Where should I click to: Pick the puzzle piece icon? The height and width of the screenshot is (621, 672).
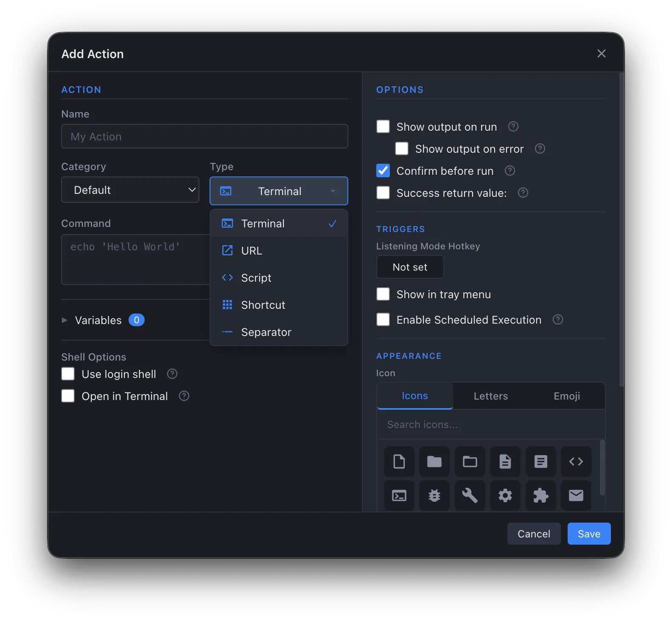click(x=540, y=495)
